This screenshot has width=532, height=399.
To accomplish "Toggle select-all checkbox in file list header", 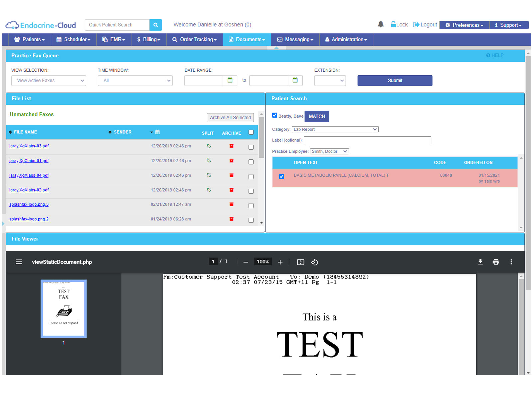I will (251, 132).
